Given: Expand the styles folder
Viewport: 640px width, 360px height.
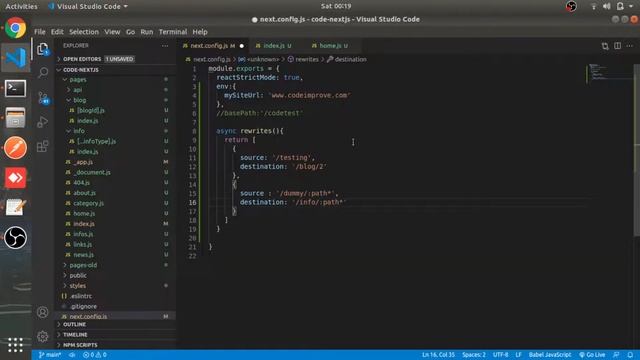Looking at the screenshot, I should [x=116, y=286].
